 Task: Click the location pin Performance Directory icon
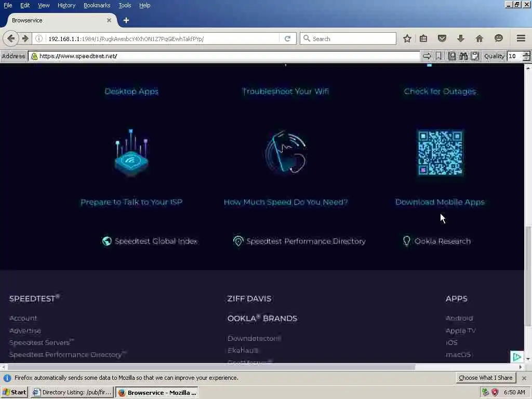[x=238, y=241]
